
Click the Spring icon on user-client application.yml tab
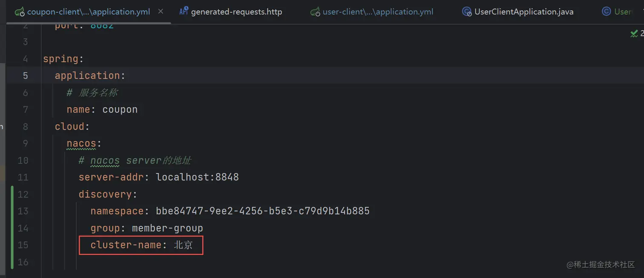click(315, 12)
